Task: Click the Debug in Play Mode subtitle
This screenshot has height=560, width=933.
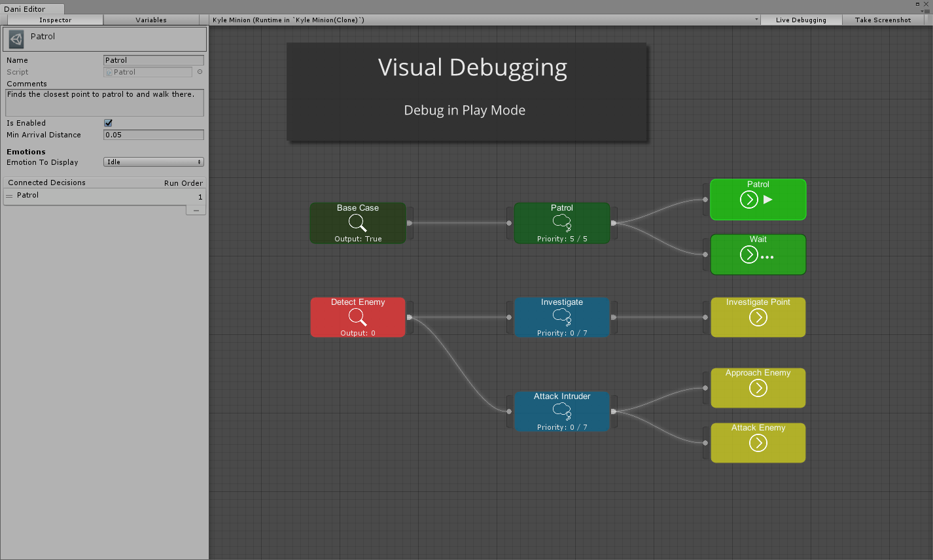Action: [465, 110]
